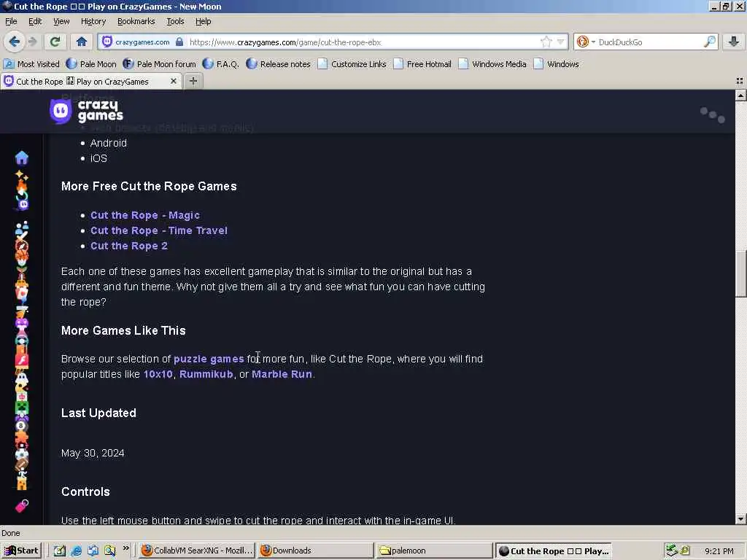This screenshot has height=560, width=747.
Task: Open the Windows bookmark
Action: (557, 64)
